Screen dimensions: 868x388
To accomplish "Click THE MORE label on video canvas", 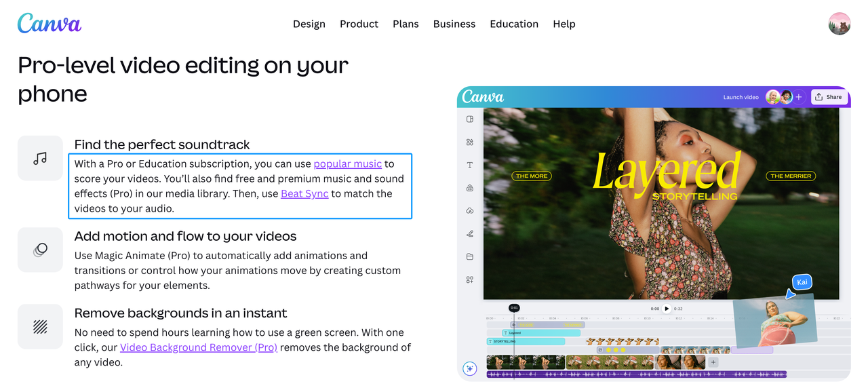I will point(532,176).
